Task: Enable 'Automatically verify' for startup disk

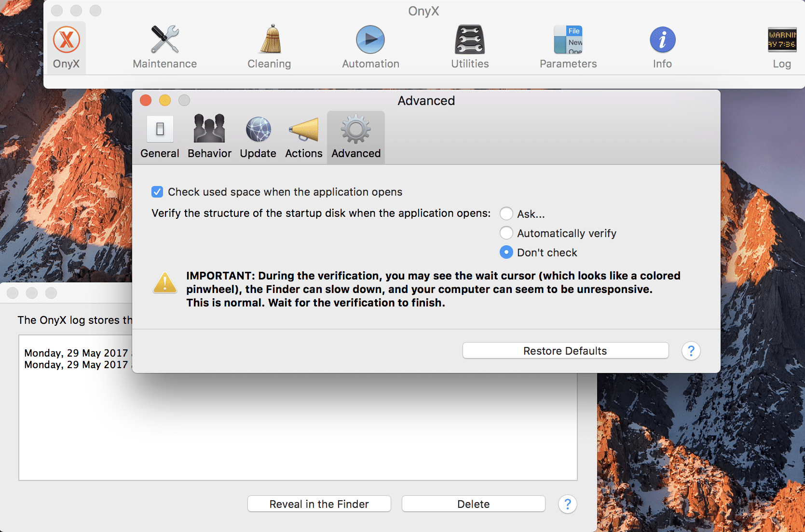Action: (x=506, y=233)
